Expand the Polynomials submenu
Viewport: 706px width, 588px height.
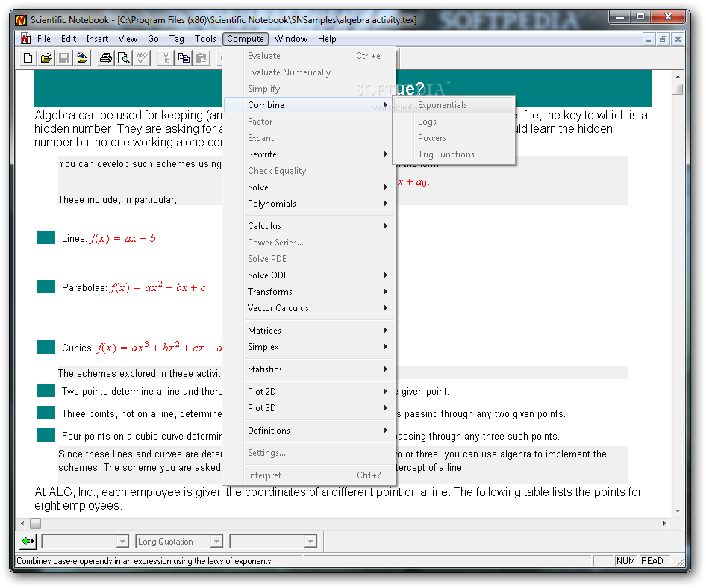pos(310,204)
